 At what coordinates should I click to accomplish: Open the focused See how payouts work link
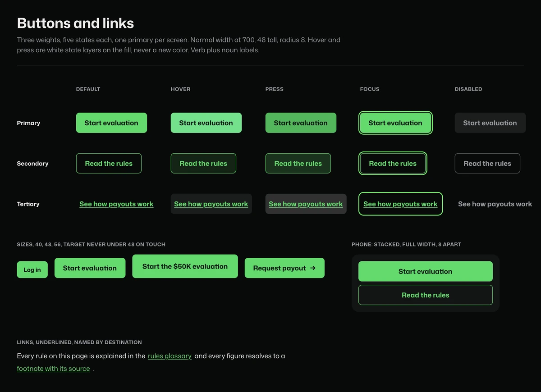point(400,204)
